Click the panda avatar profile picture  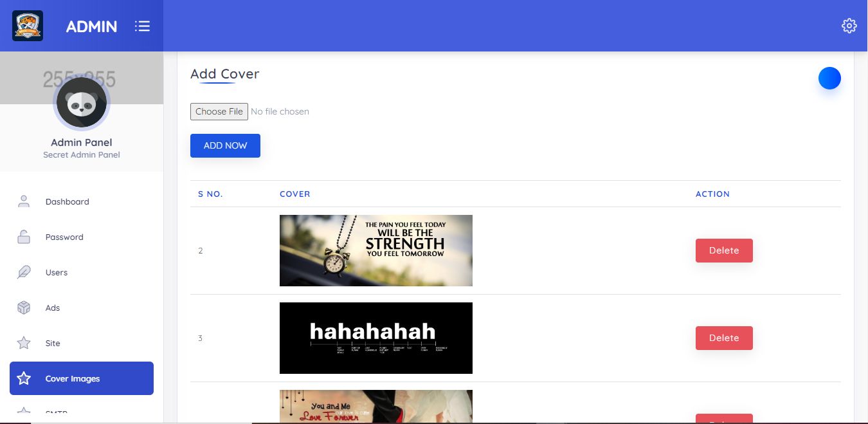coord(82,102)
